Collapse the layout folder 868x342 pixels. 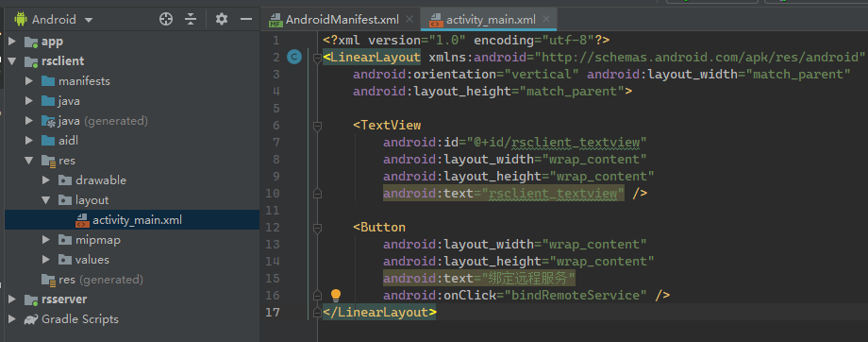pyautogui.click(x=47, y=200)
